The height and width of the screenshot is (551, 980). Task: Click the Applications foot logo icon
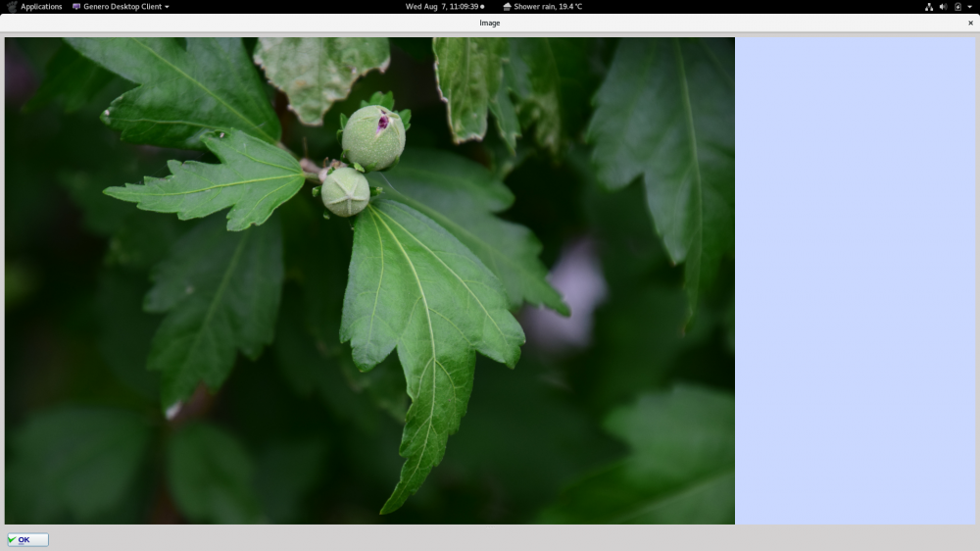pos(12,6)
